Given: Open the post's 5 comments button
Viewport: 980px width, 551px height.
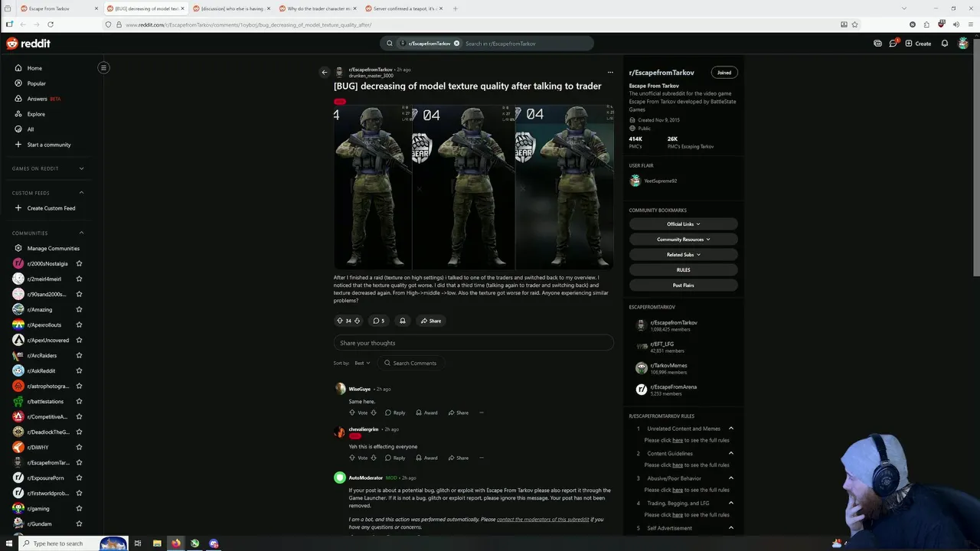Looking at the screenshot, I should [x=378, y=321].
